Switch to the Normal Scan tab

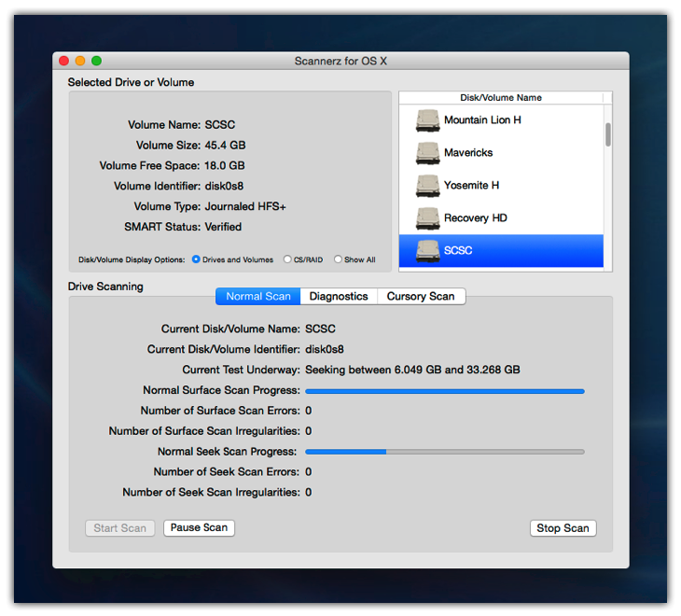point(258,297)
